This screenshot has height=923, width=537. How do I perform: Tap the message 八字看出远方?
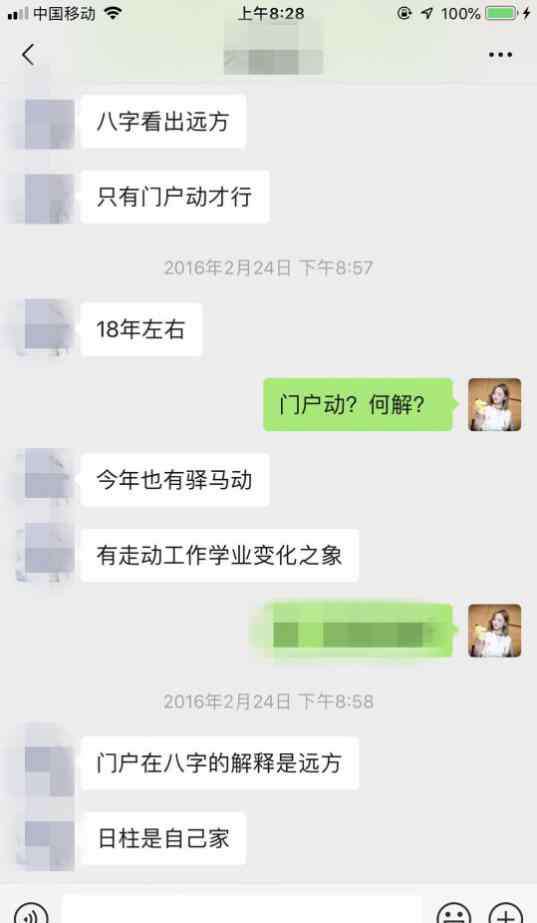click(x=163, y=121)
